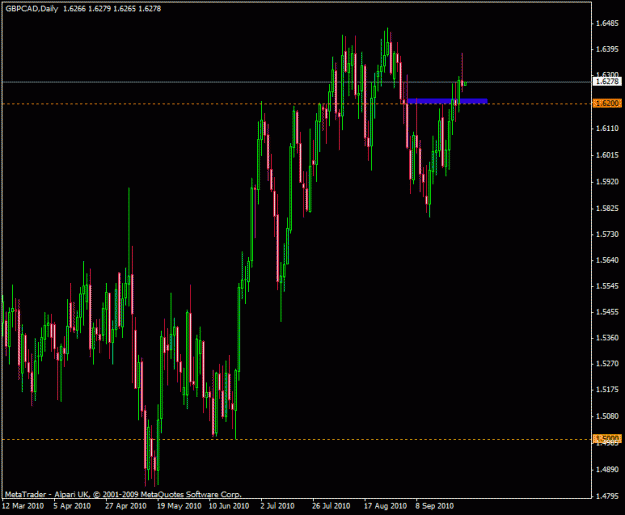The width and height of the screenshot is (625, 515).
Task: Click the 1.5640 price scale value
Action: pos(607,260)
